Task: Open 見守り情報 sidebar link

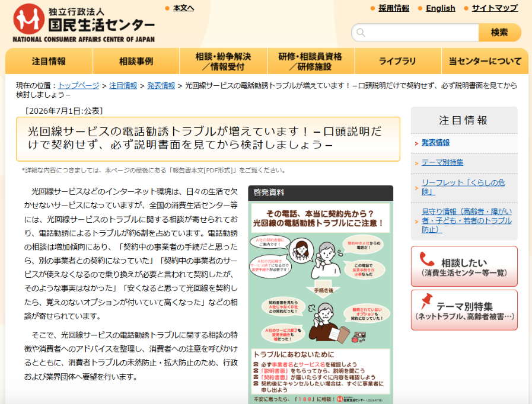Action: (467, 220)
